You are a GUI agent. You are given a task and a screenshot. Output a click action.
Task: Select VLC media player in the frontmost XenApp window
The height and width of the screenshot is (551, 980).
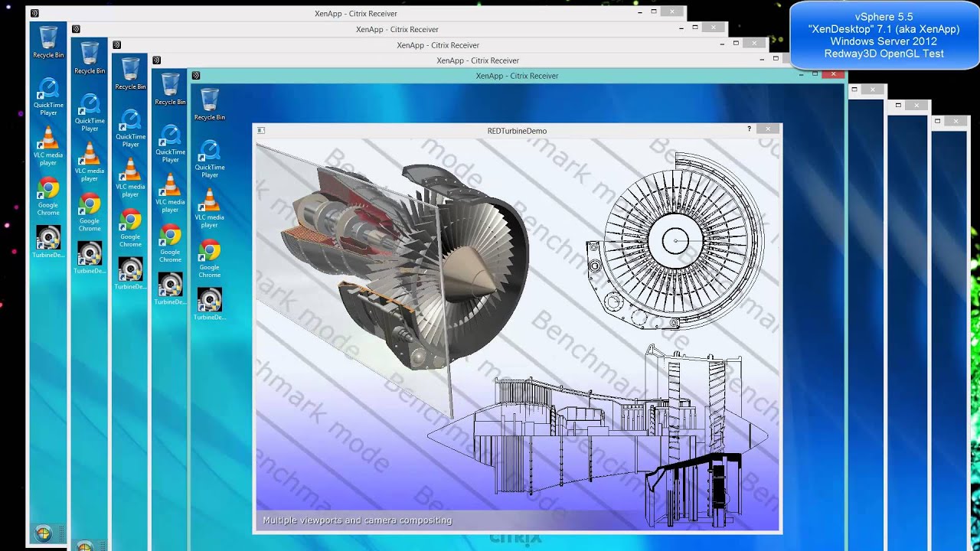210,208
